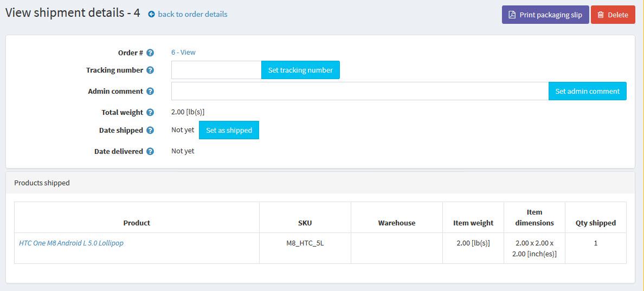Click the Date shipped help icon

150,131
